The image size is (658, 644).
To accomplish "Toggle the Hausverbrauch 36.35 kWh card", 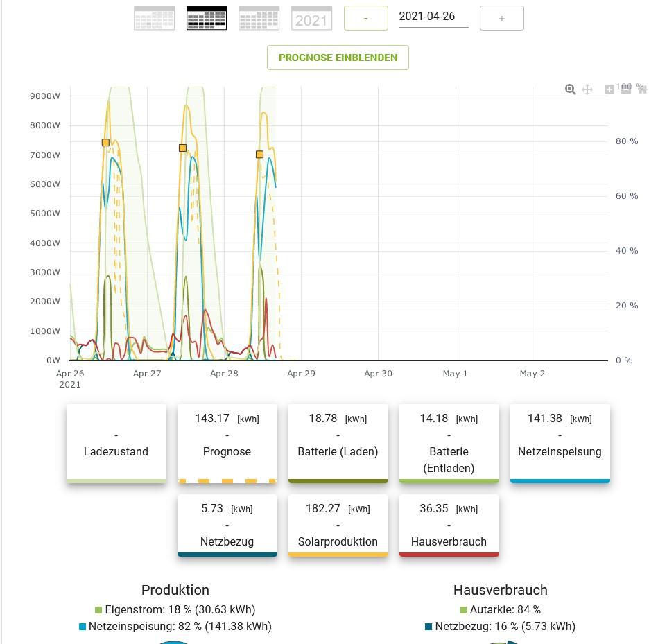I will coord(449,525).
